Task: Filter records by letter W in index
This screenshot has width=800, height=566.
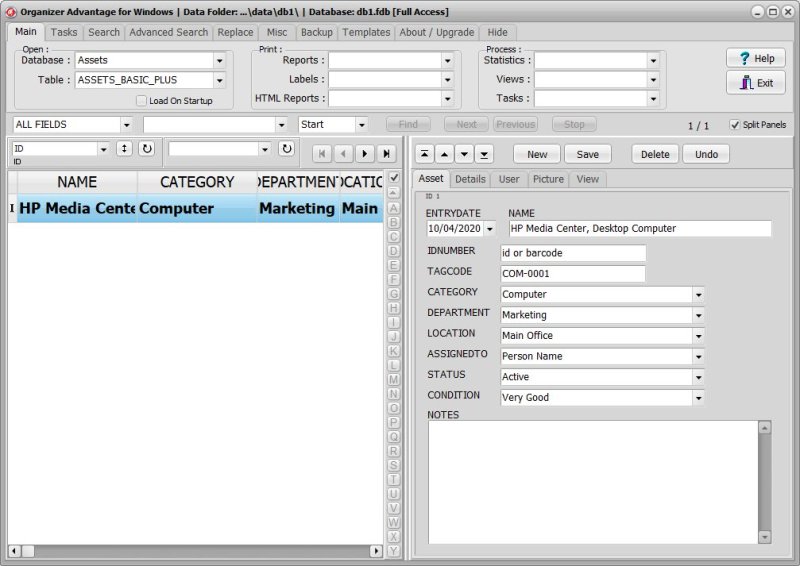Action: pyautogui.click(x=393, y=523)
